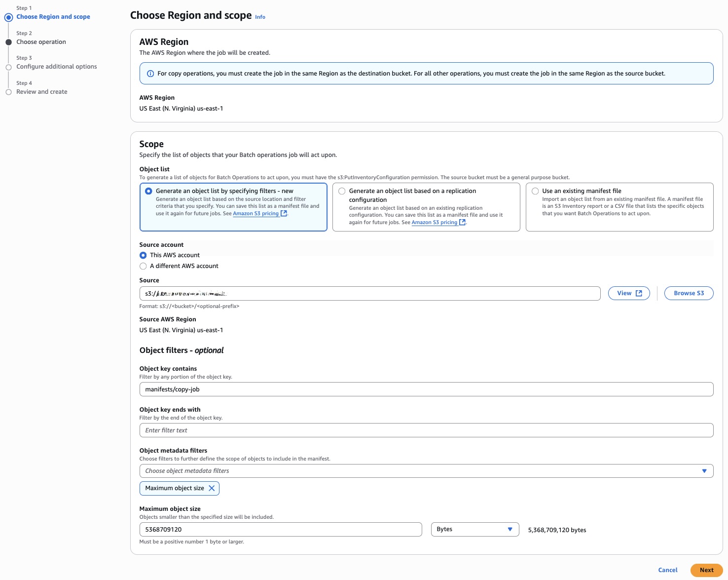Click the 'Object key ends with' text field

click(426, 430)
